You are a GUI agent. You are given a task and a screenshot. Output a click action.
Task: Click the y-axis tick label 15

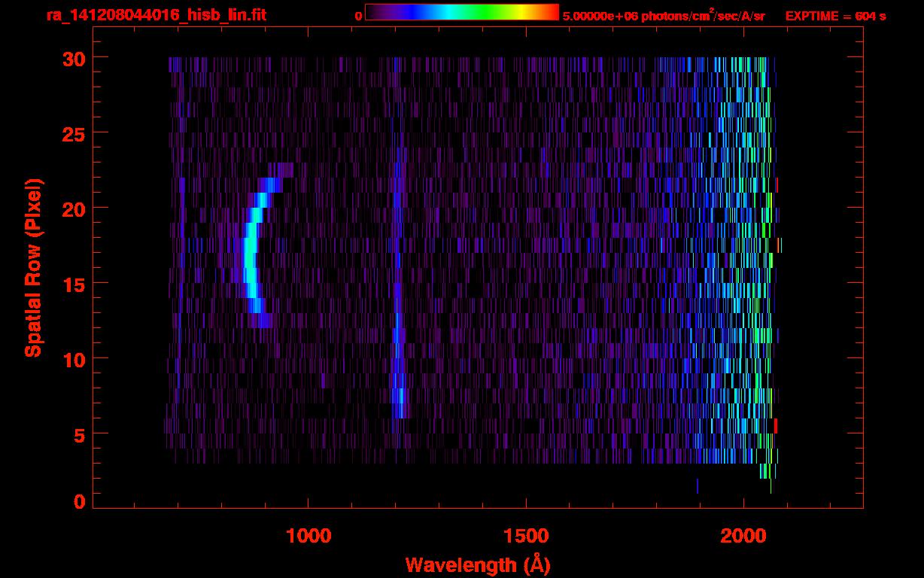pos(74,284)
